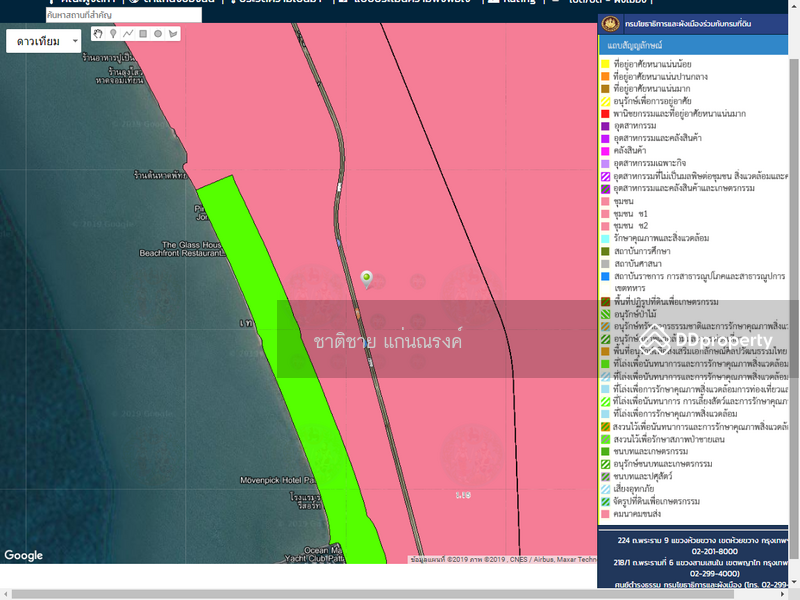The image size is (800, 600).
Task: Select the circle drawing tool
Action: (x=158, y=34)
